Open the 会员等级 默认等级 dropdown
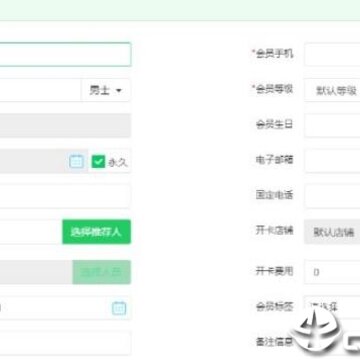 click(332, 90)
